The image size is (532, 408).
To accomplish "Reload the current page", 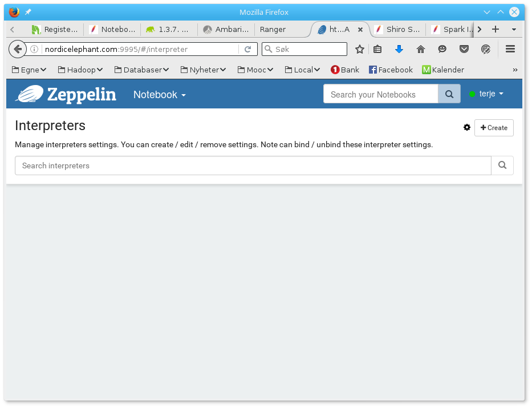I will click(247, 49).
